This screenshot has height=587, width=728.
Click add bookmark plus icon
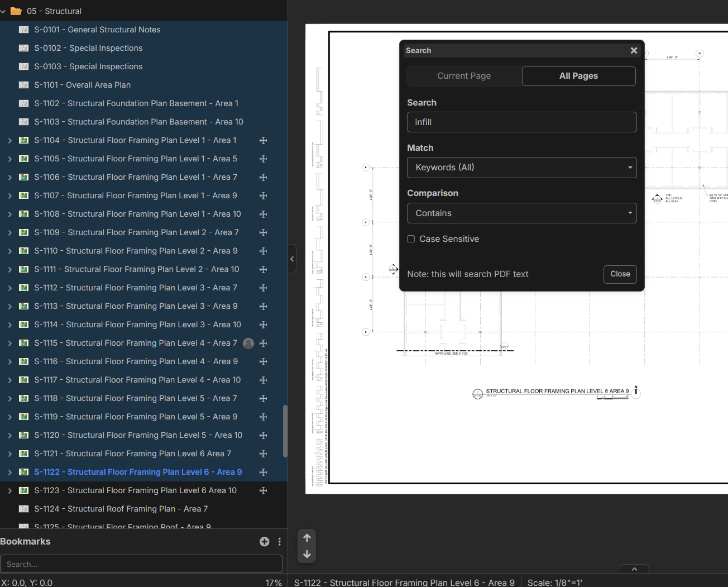[x=264, y=541]
